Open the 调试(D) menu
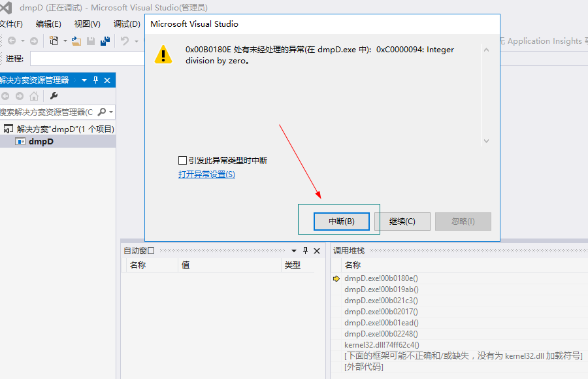The width and height of the screenshot is (588, 379). coord(126,24)
